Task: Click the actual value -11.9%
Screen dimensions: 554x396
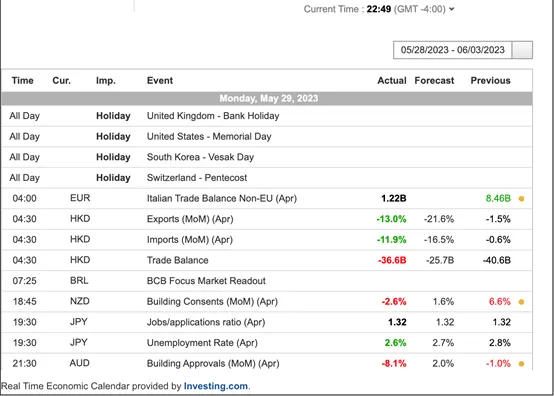Action: coord(391,240)
